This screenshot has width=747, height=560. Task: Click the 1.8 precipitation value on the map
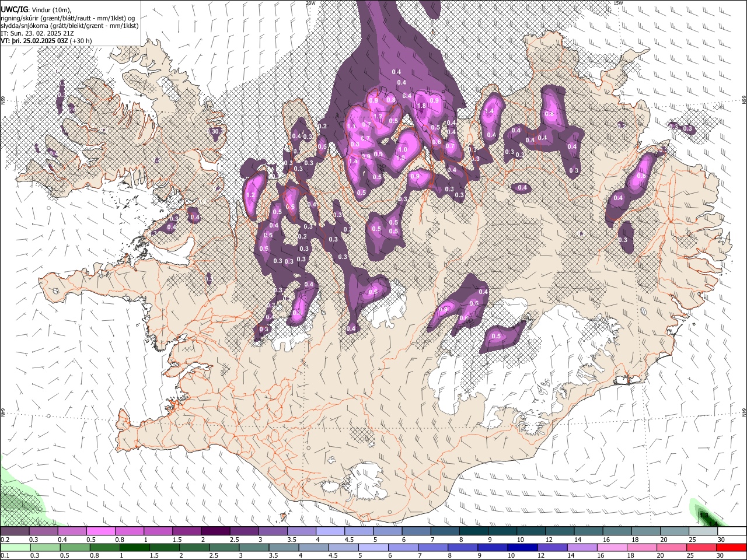pyautogui.click(x=422, y=106)
